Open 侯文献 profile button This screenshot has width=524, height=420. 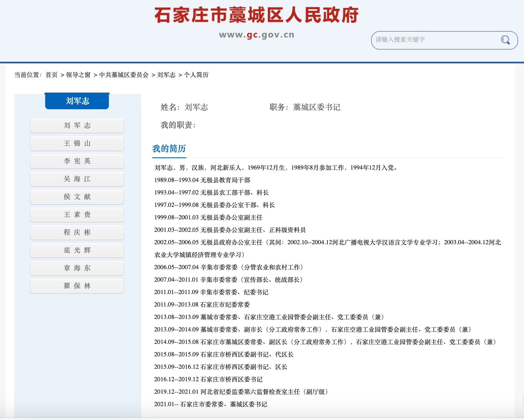[x=77, y=197]
